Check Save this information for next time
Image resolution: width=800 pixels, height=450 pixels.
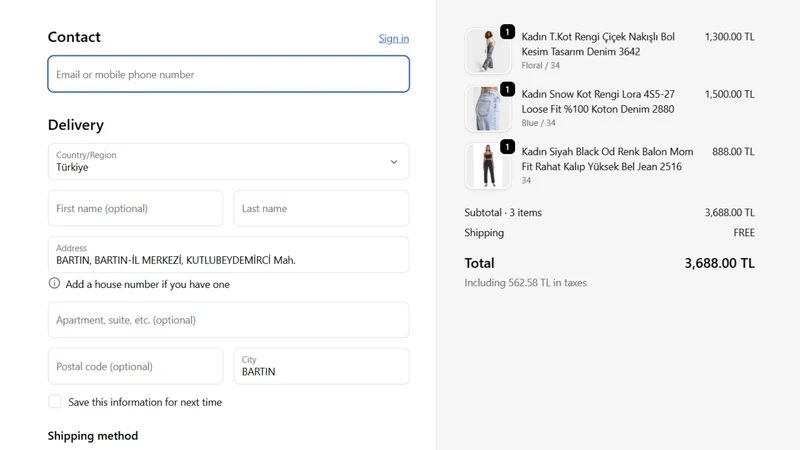point(55,402)
